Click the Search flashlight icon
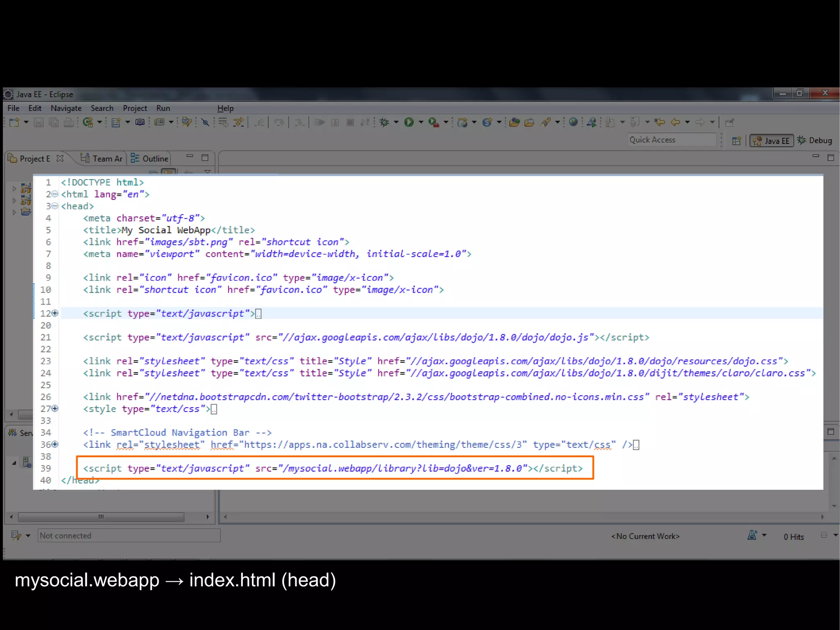This screenshot has width=840, height=630. coord(546,122)
